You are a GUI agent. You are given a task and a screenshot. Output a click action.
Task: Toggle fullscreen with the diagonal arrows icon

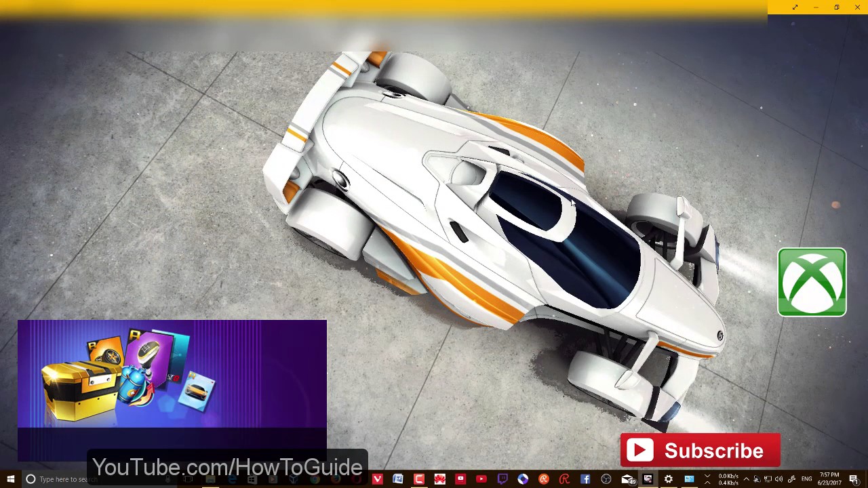(x=795, y=7)
